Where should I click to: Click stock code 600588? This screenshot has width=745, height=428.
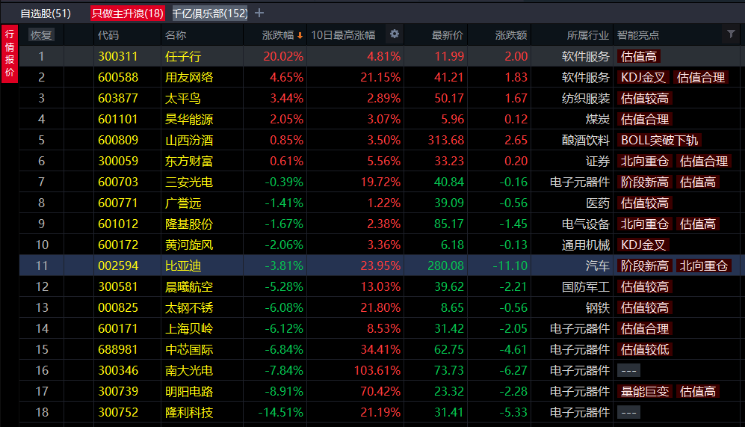pyautogui.click(x=116, y=77)
